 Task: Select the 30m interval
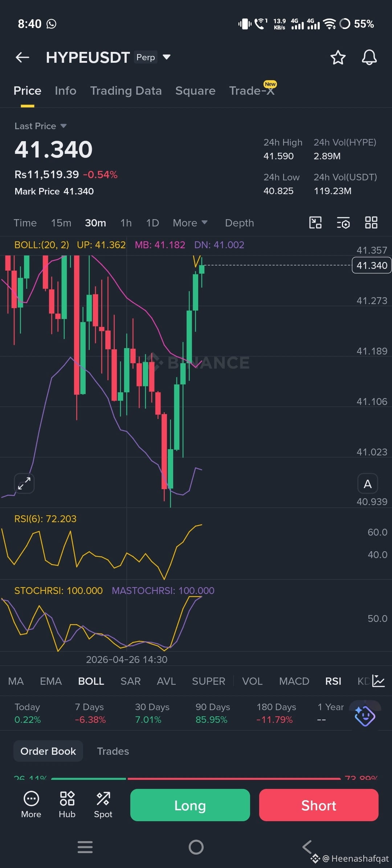[95, 223]
